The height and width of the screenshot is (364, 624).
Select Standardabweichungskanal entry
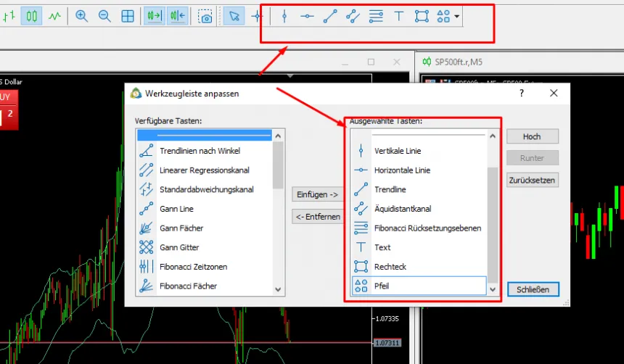coord(205,189)
